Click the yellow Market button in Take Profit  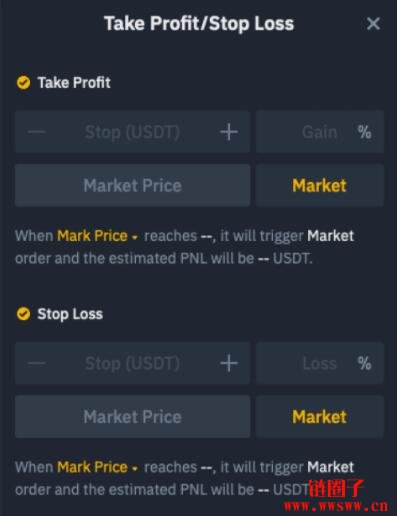coord(320,185)
